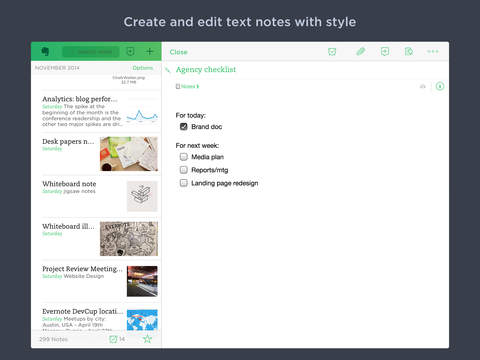Select the Agency checklist title
This screenshot has width=480, height=360.
tap(206, 70)
